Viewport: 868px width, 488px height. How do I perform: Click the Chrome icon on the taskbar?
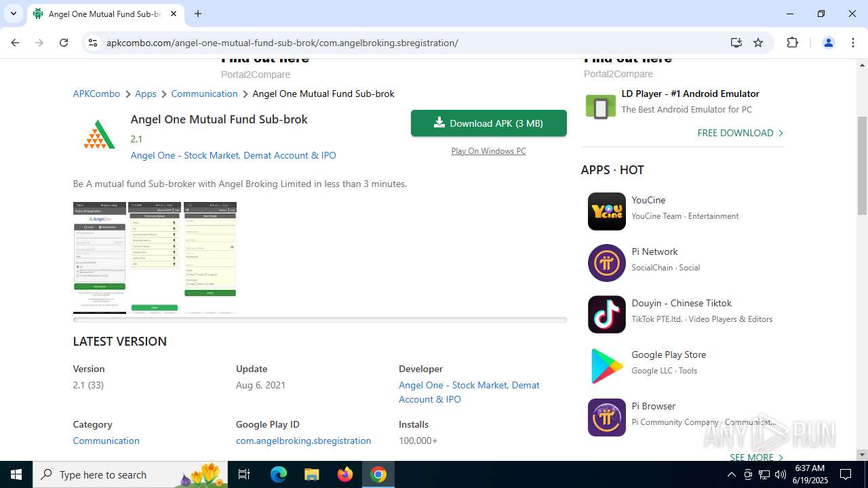378,474
